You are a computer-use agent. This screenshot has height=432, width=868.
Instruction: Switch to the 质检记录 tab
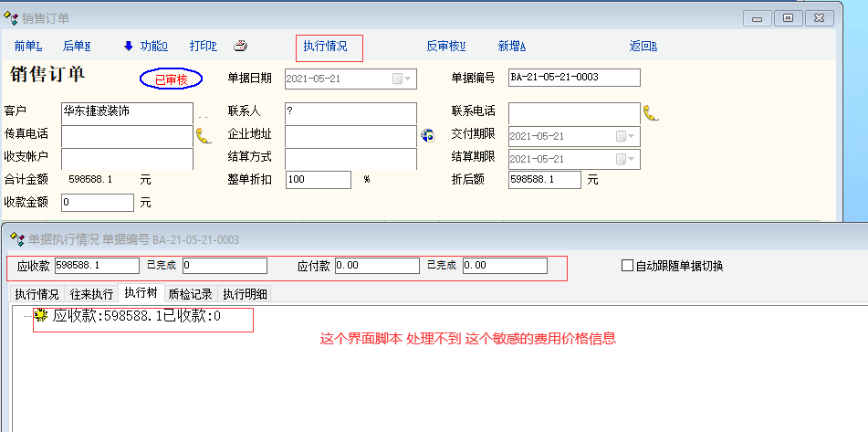(x=190, y=294)
